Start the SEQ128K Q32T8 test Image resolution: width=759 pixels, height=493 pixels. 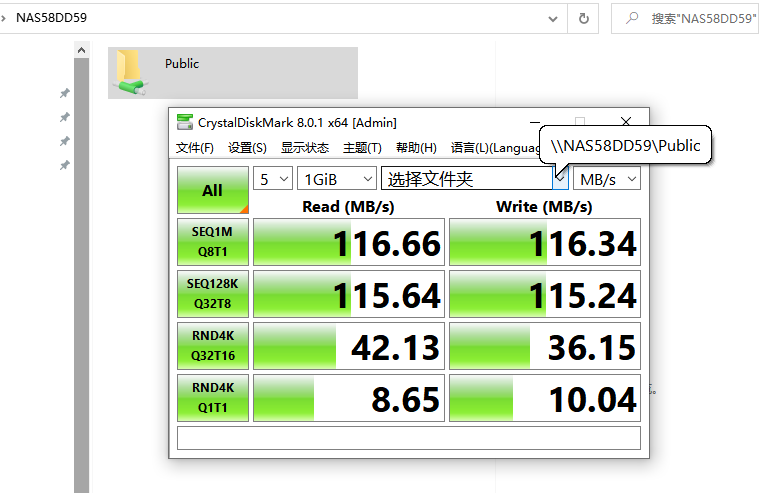click(213, 294)
